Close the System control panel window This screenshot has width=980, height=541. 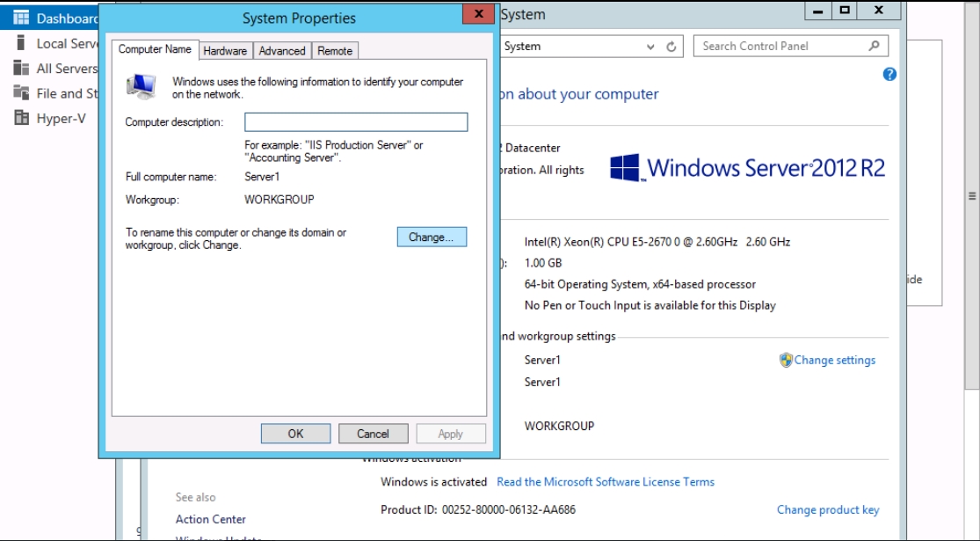[x=879, y=11]
